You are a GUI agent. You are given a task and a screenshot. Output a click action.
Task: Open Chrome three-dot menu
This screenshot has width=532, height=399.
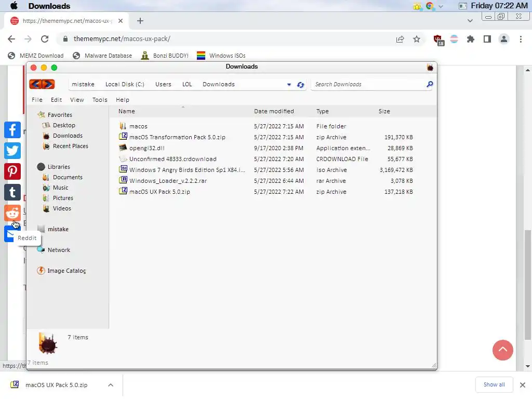[521, 39]
